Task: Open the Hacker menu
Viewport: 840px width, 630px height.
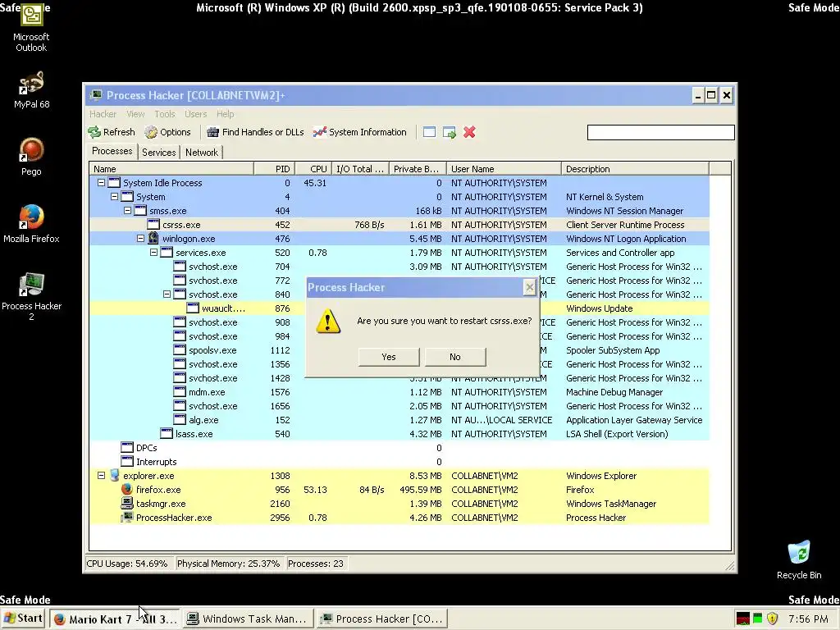Action: (x=103, y=114)
